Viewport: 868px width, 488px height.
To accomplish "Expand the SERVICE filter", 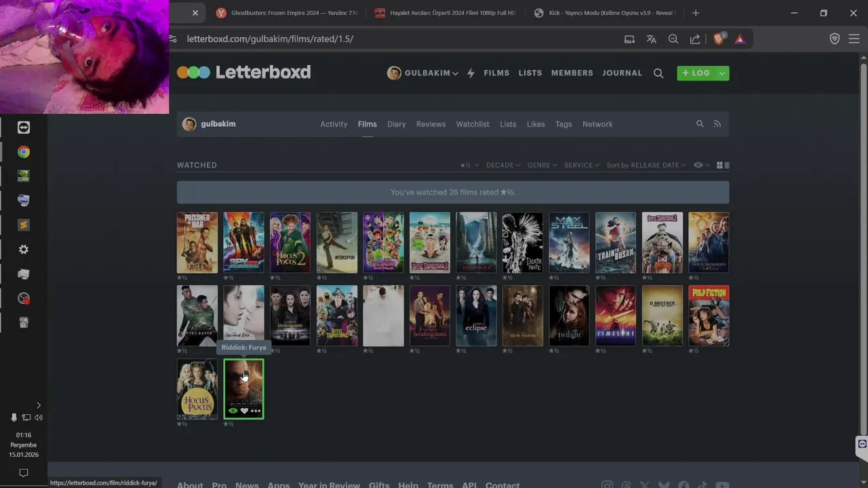I will [582, 165].
